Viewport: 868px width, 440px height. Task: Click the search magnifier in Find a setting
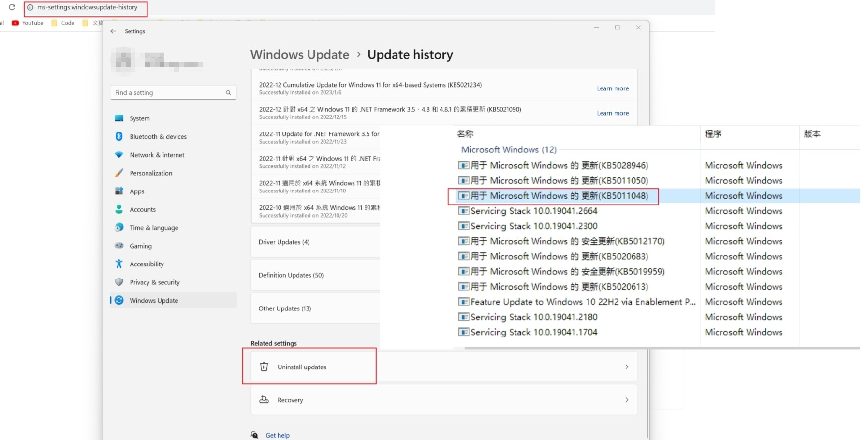[x=228, y=93]
